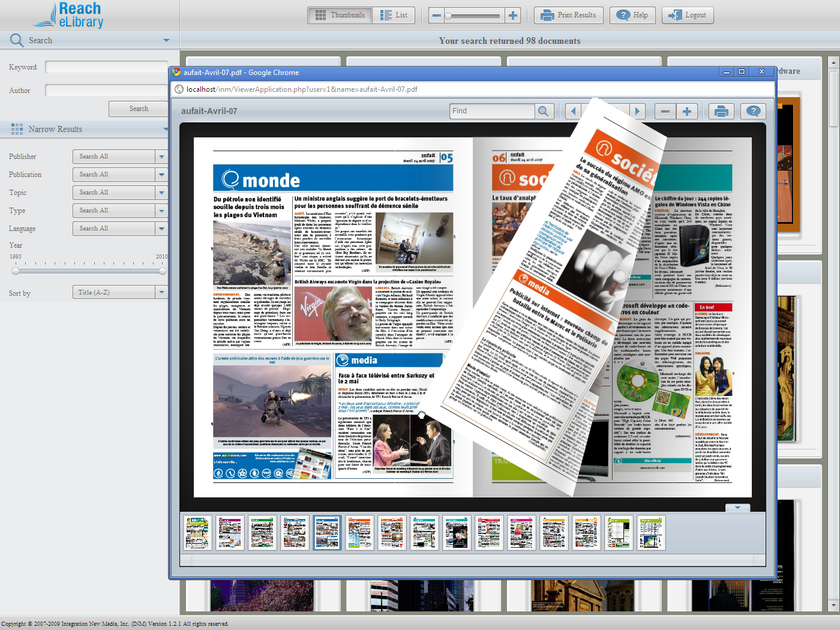This screenshot has height=630, width=840.
Task: Print the document using the viewer printer icon
Action: point(721,111)
